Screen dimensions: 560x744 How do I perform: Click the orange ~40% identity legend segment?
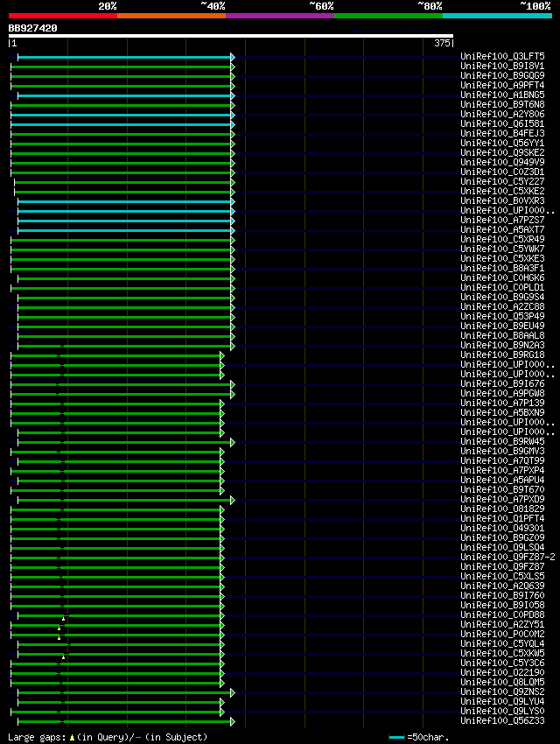click(171, 16)
